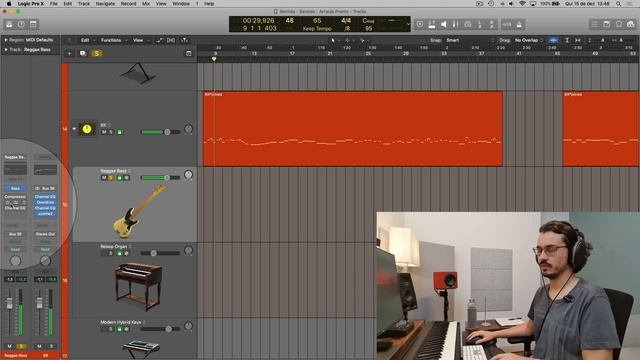Open the global tracks configuration button
This screenshot has height=360, width=640.
(189, 53)
